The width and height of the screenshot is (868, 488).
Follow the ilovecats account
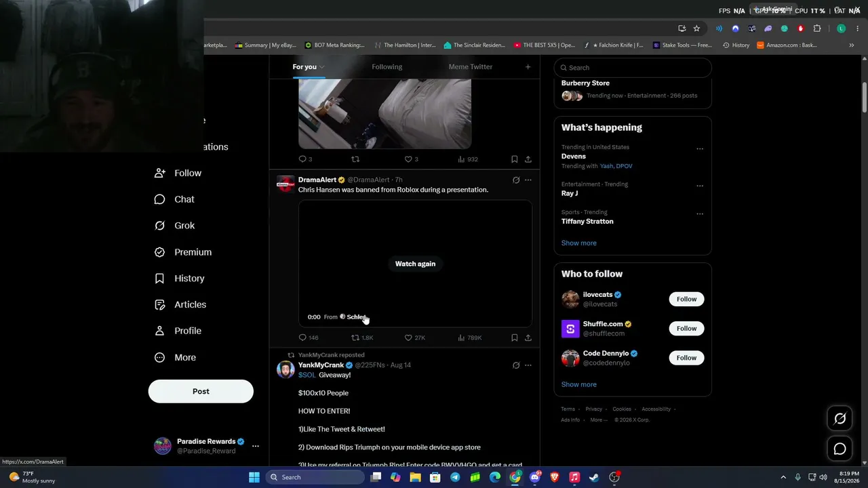coord(686,299)
